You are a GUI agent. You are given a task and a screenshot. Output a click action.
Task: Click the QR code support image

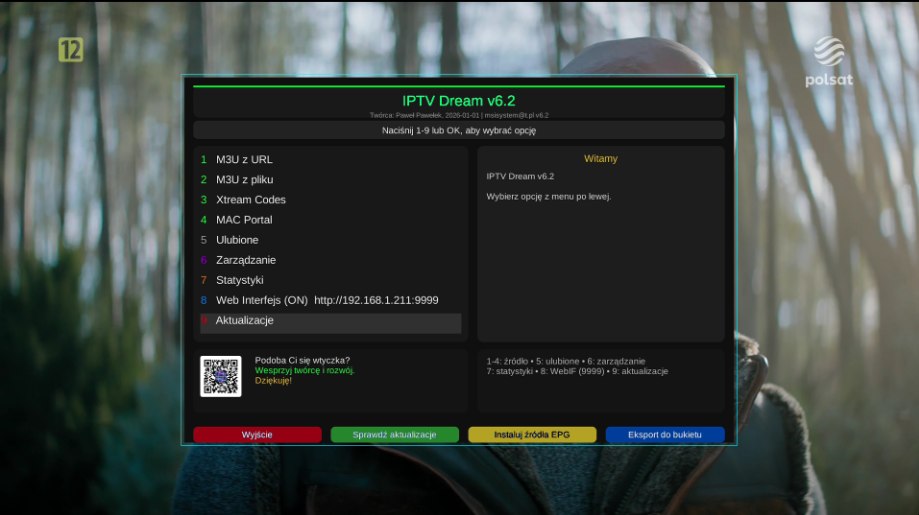220,376
